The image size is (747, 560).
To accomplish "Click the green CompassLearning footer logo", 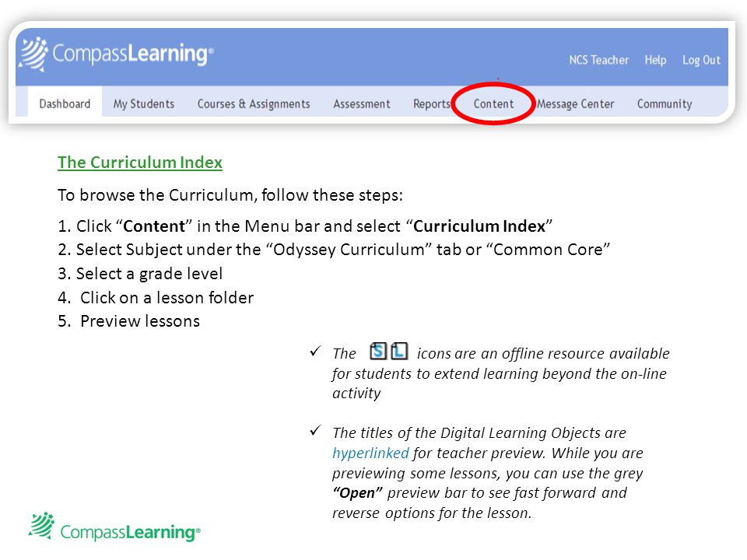I will [114, 527].
